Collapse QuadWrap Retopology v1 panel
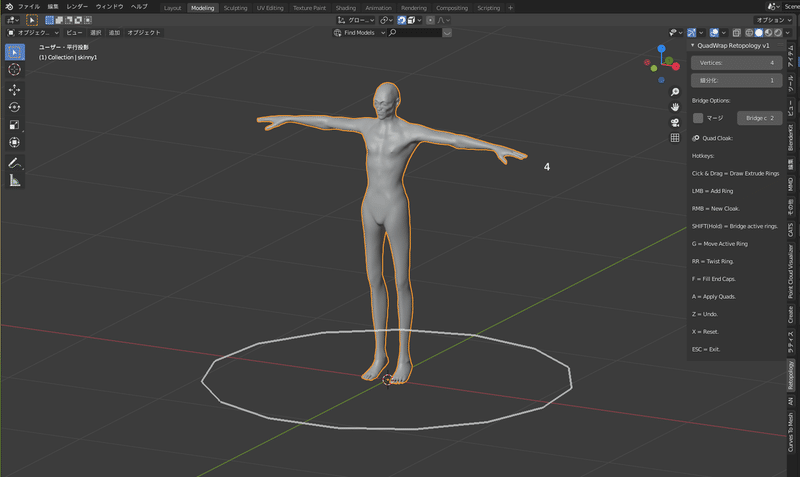800x477 pixels. point(693,45)
